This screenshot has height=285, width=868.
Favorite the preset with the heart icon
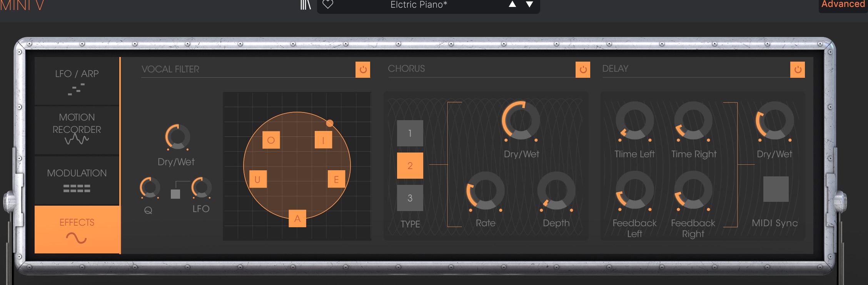(x=327, y=5)
